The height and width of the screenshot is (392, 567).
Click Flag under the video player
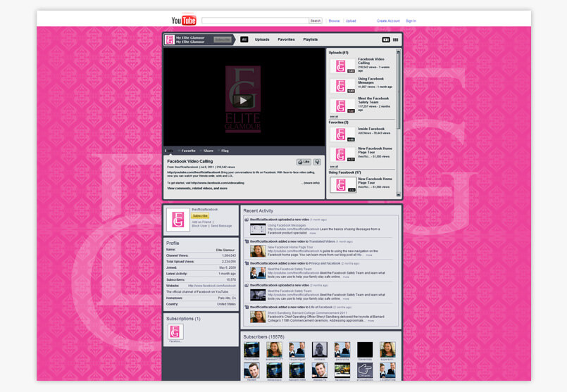coord(224,151)
